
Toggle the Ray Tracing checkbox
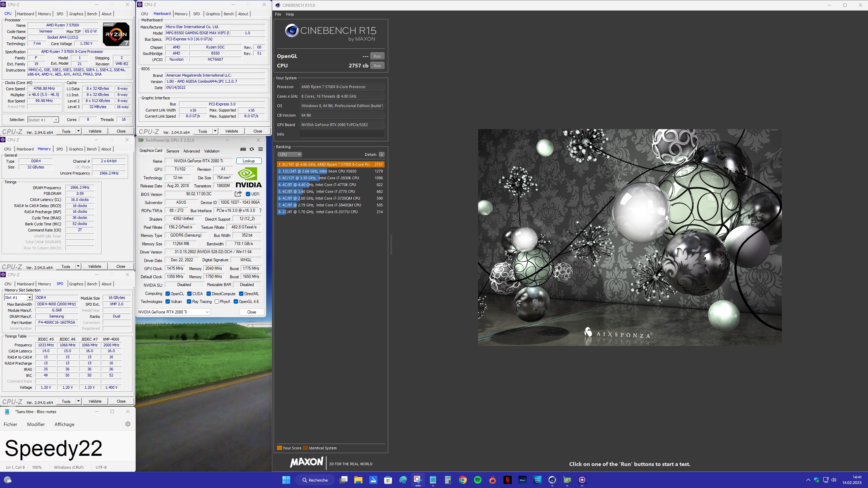coord(189,302)
